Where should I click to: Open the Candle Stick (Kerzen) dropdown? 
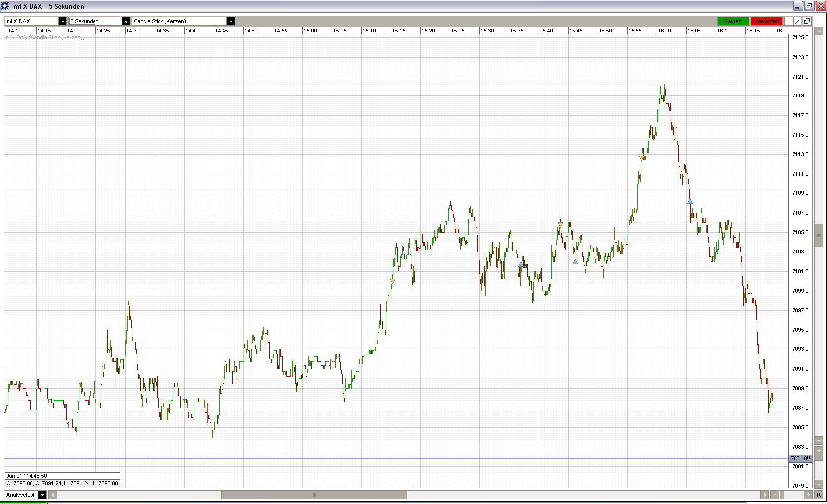click(184, 21)
